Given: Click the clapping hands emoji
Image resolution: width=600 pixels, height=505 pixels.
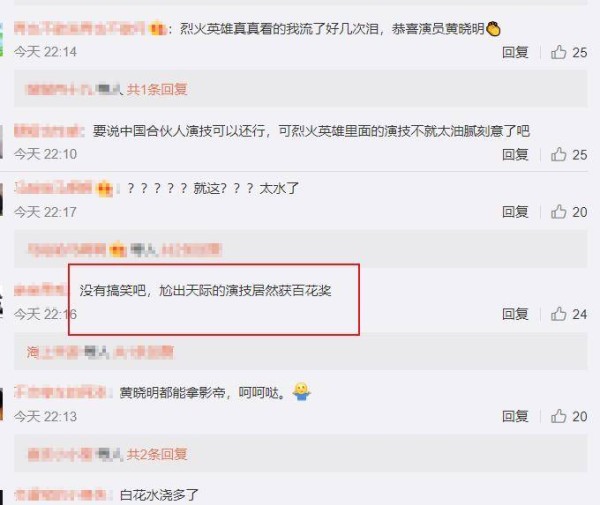Looking at the screenshot, I should point(493,29).
